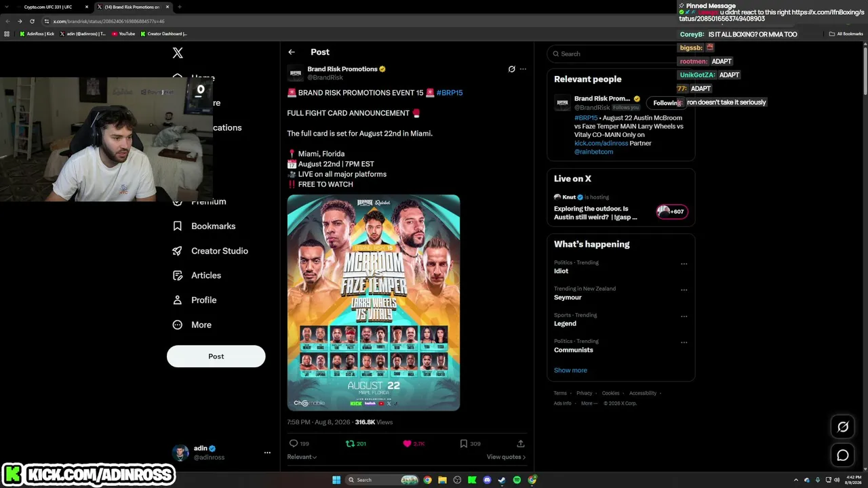Open the All Bookmarks folder
868x488 pixels.
[846, 33]
